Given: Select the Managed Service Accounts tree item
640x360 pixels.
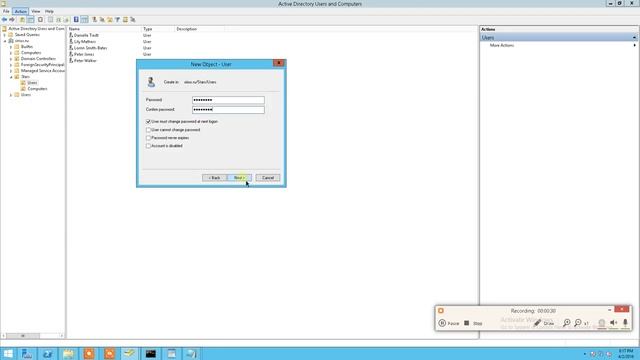Looking at the screenshot, I should click(42, 71).
